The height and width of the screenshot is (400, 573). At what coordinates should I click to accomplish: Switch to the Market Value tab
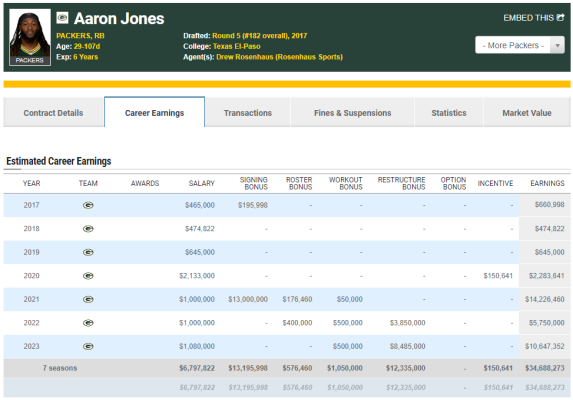527,113
